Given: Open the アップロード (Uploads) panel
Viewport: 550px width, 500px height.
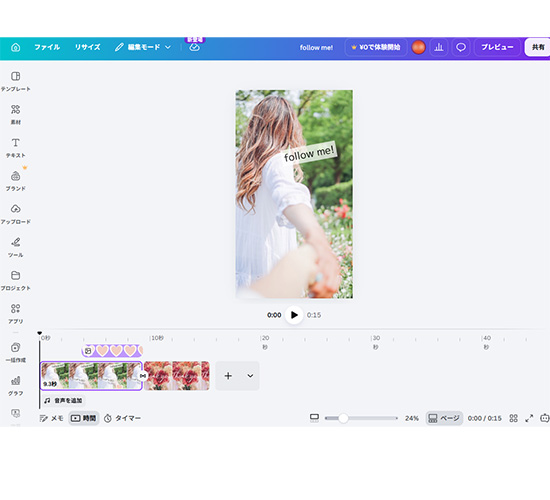Looking at the screenshot, I should [15, 214].
